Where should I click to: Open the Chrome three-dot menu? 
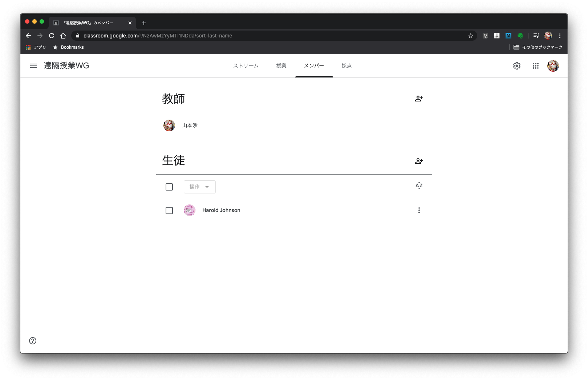[x=560, y=36]
